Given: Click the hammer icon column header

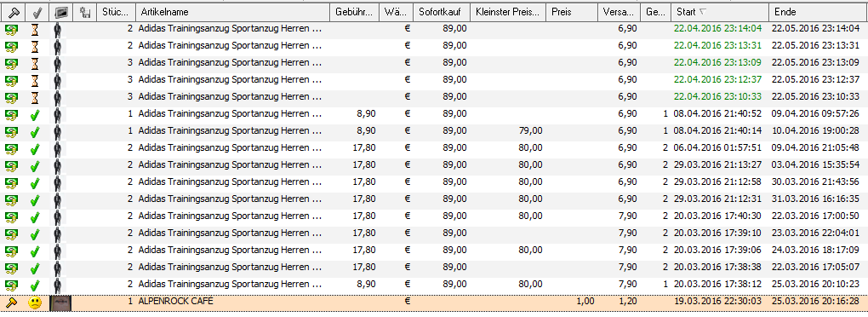Looking at the screenshot, I should tap(12, 12).
